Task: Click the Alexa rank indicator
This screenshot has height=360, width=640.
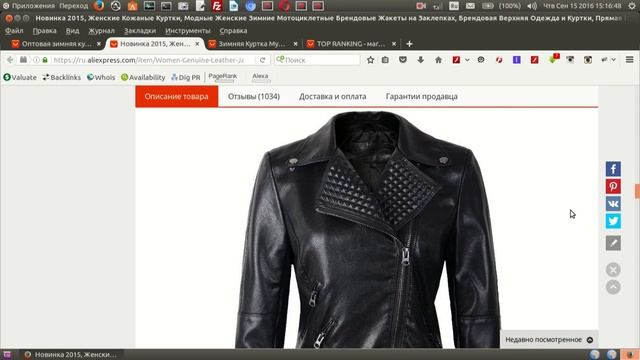Action: point(260,77)
